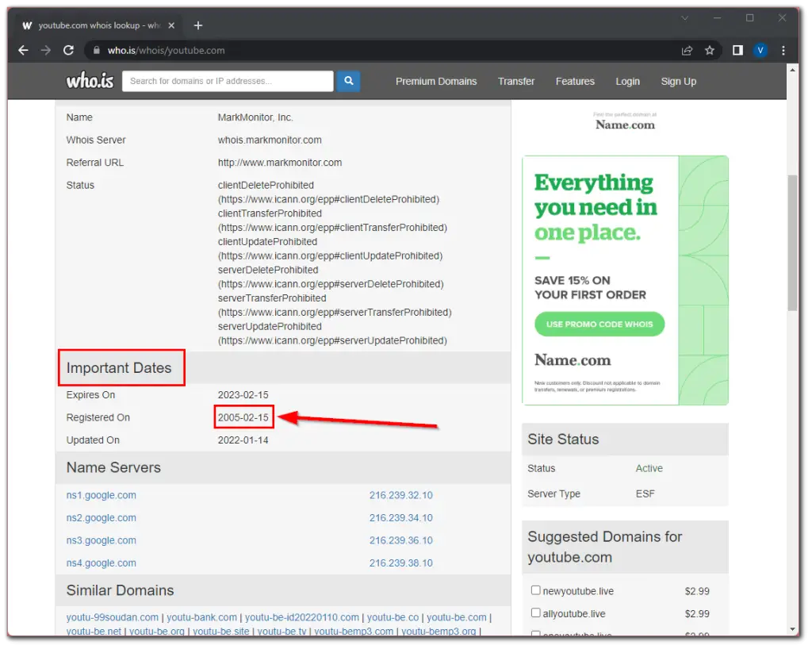The width and height of the screenshot is (812, 649).
Task: Open the tab search chevron dropdown
Action: coord(684,17)
